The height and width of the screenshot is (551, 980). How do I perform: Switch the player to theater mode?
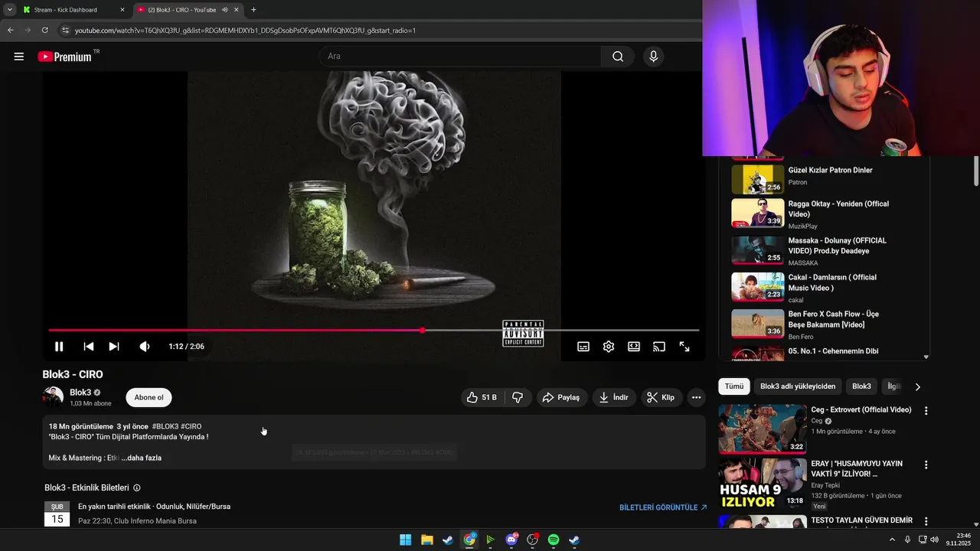(634, 347)
